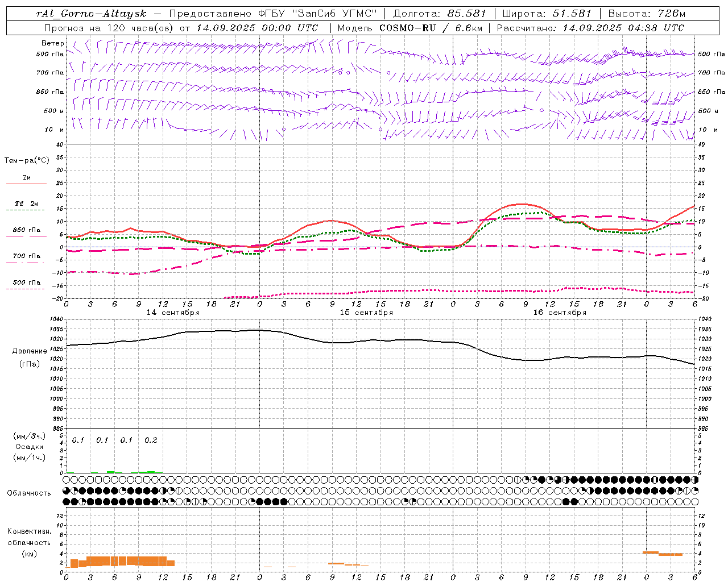728x582 pixels.
Task: Click the Тем-ра(°C) axis title
Action: pos(27,161)
